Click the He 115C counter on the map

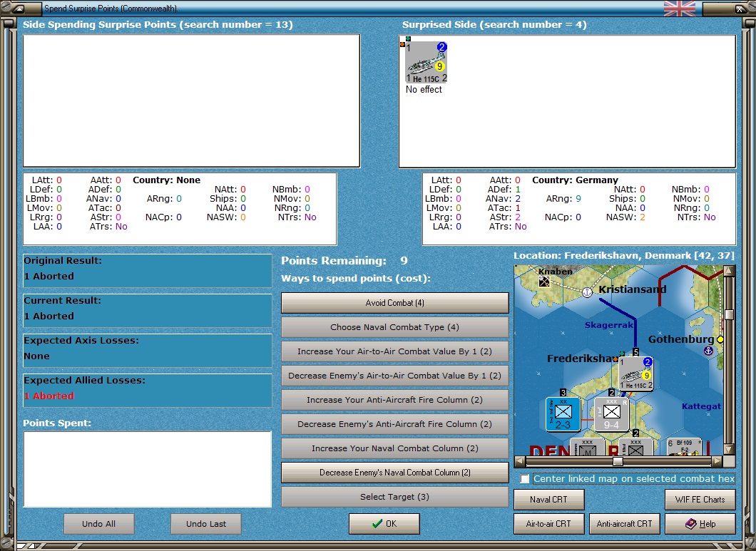pyautogui.click(x=635, y=374)
